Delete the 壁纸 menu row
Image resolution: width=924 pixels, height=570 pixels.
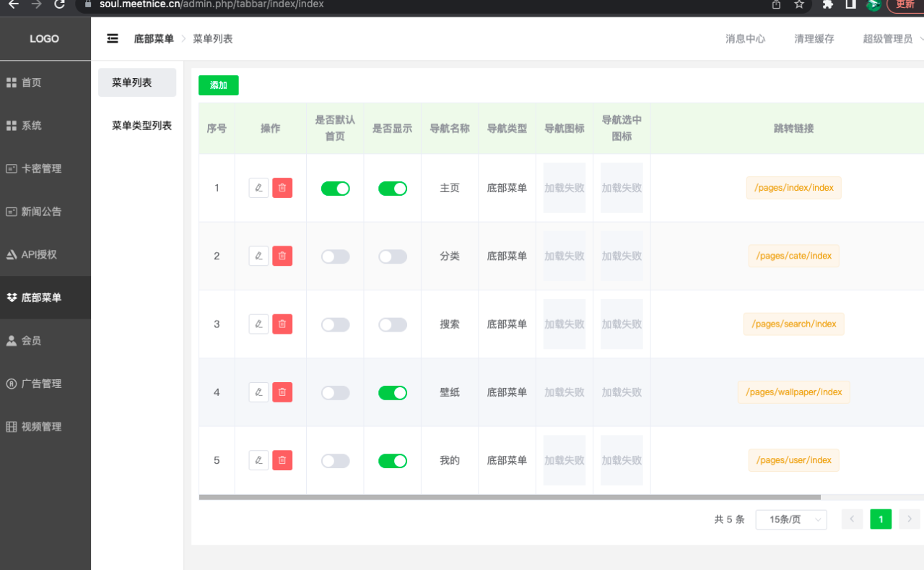pos(282,392)
